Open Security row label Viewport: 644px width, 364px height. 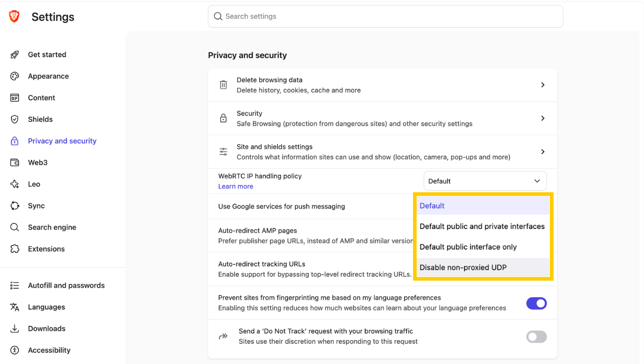[249, 113]
